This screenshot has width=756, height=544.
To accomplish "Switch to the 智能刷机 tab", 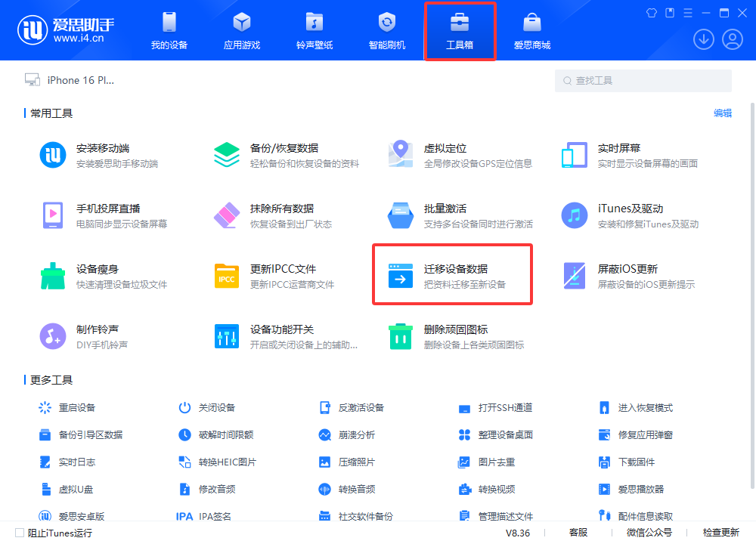I will [387, 30].
